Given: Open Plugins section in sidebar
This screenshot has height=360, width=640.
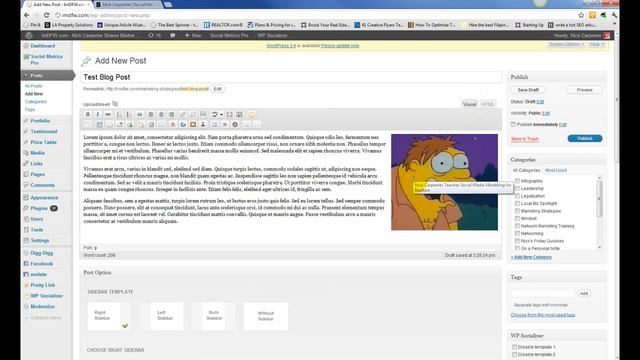Looking at the screenshot, I should click(39, 208).
